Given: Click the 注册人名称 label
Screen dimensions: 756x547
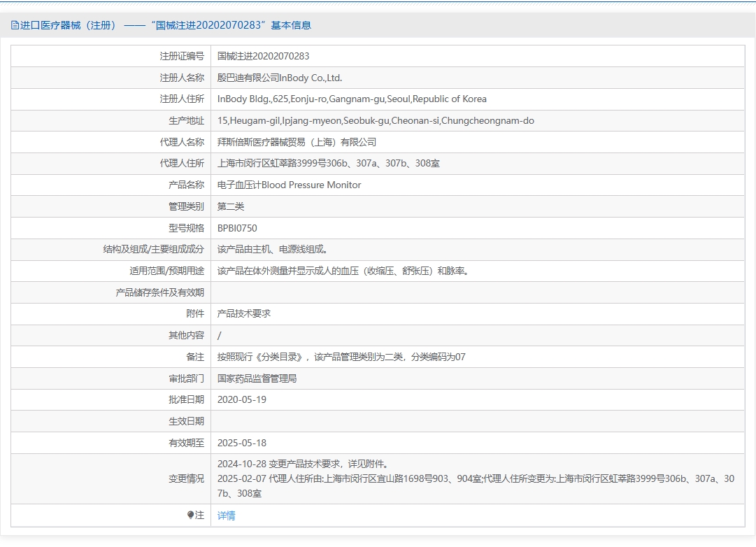Looking at the screenshot, I should click(x=182, y=78).
